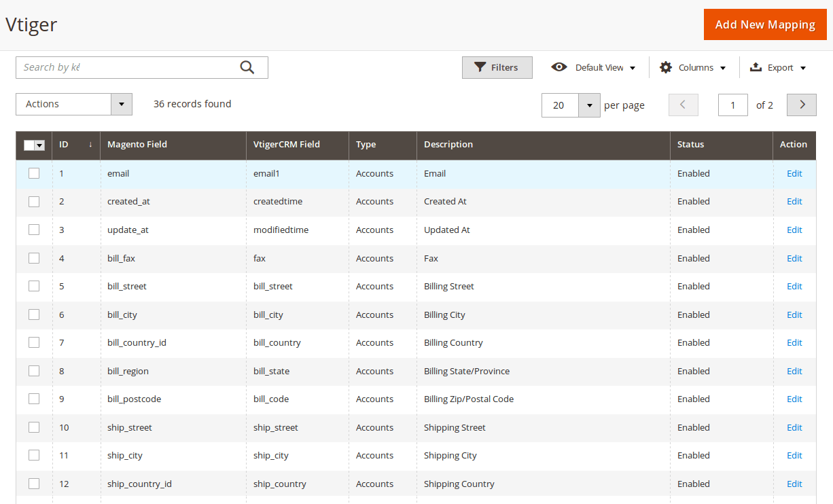This screenshot has width=833, height=504.
Task: Select the bill_fax row checkbox
Action: [34, 258]
